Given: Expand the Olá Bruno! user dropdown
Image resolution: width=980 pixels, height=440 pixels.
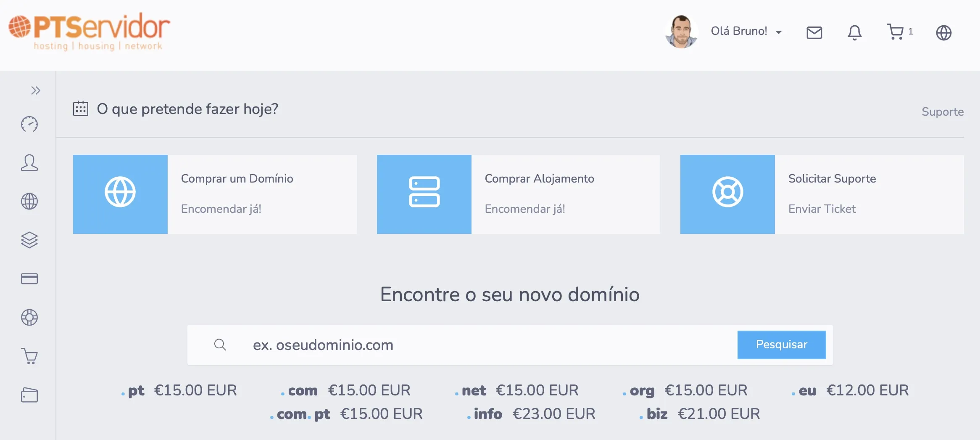Looking at the screenshot, I should tap(746, 31).
